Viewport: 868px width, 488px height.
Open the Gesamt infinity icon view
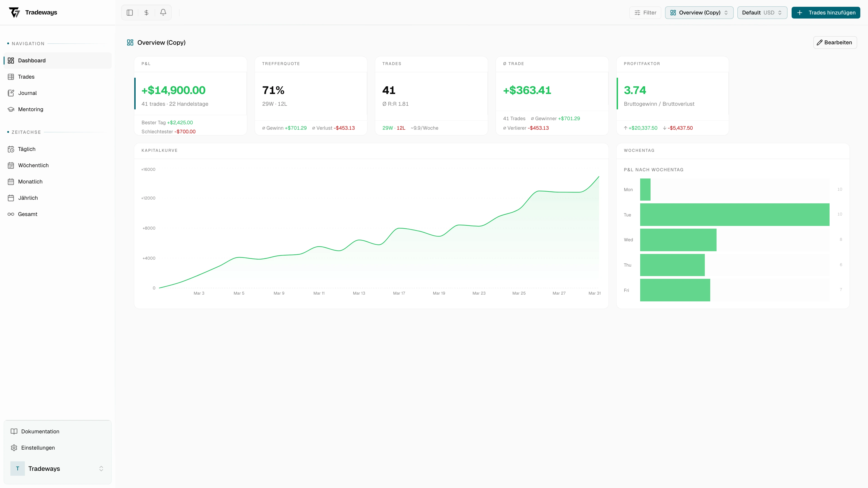(11, 214)
